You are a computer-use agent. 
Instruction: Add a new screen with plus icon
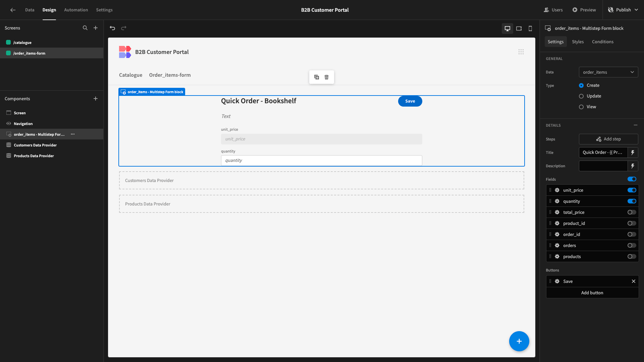coord(96,28)
